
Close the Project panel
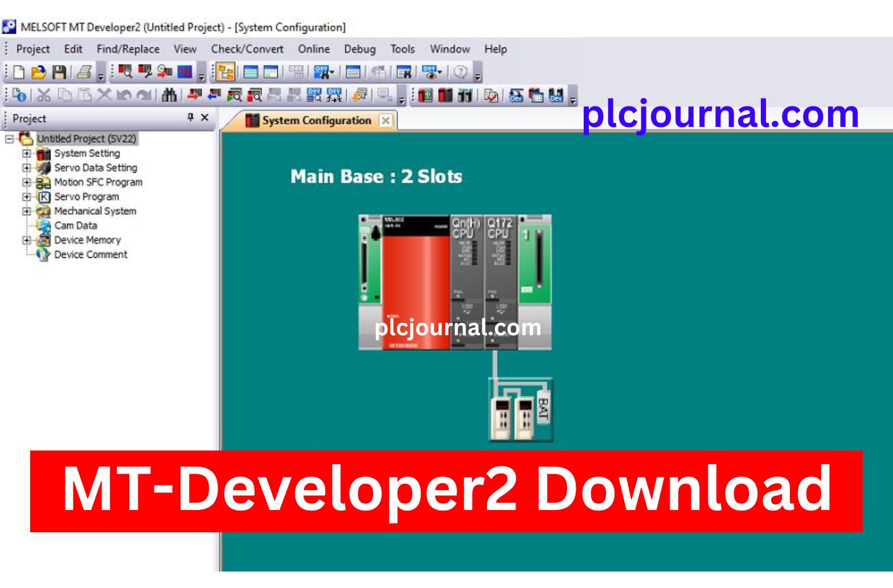pyautogui.click(x=205, y=117)
